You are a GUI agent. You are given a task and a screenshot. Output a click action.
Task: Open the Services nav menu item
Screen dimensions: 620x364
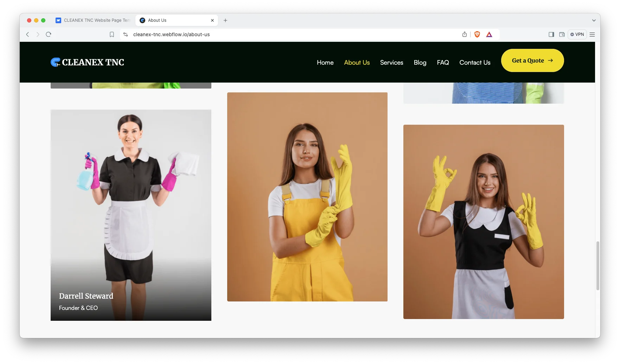click(x=391, y=63)
